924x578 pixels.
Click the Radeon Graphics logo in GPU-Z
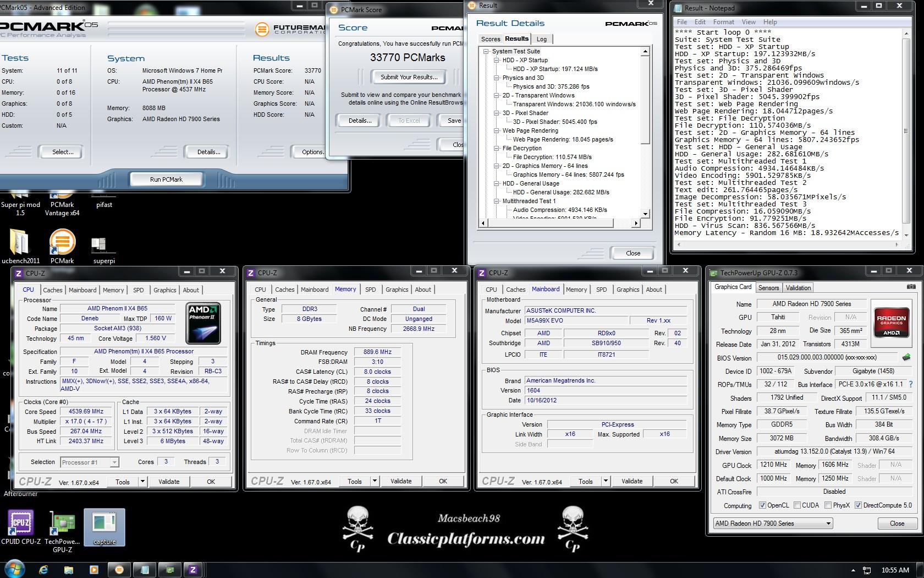(891, 323)
